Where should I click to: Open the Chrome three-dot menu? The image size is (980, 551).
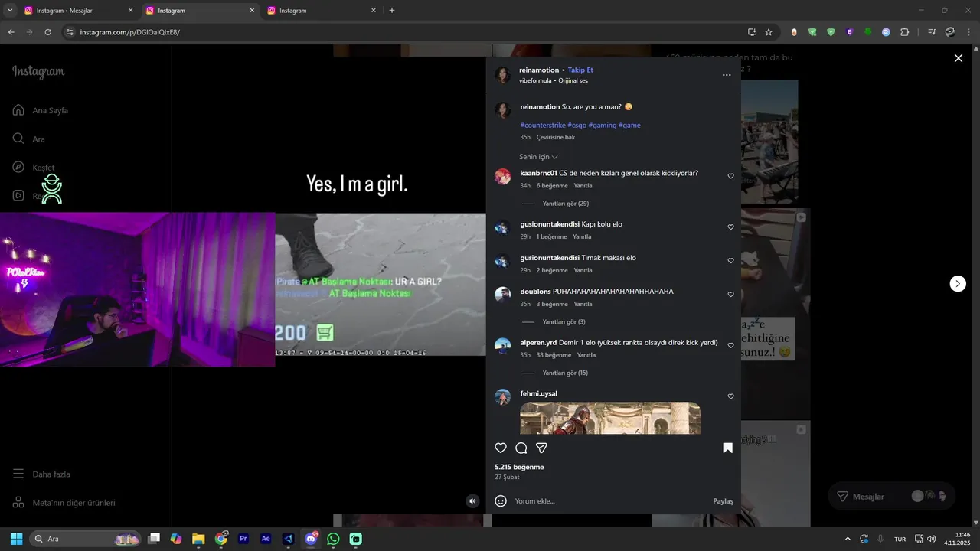[x=969, y=32]
